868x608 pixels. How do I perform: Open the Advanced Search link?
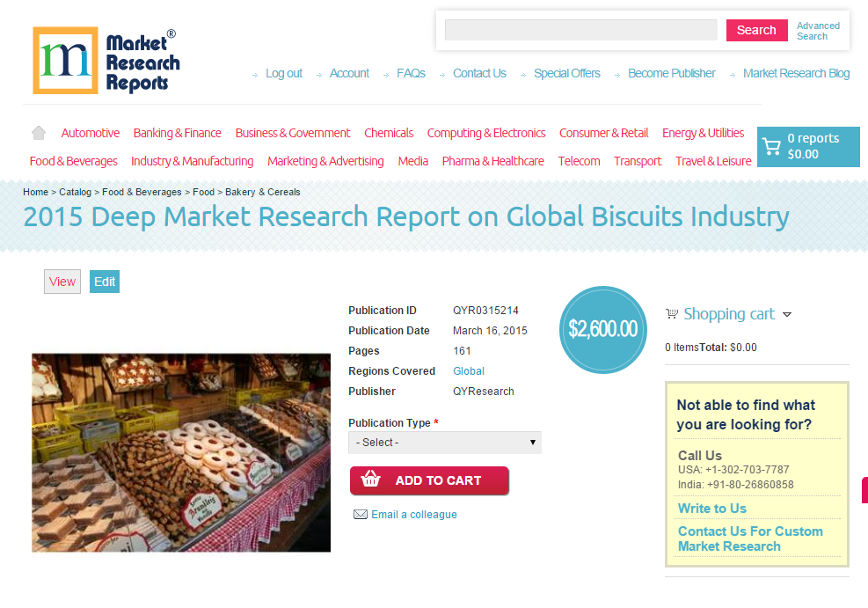click(x=818, y=30)
